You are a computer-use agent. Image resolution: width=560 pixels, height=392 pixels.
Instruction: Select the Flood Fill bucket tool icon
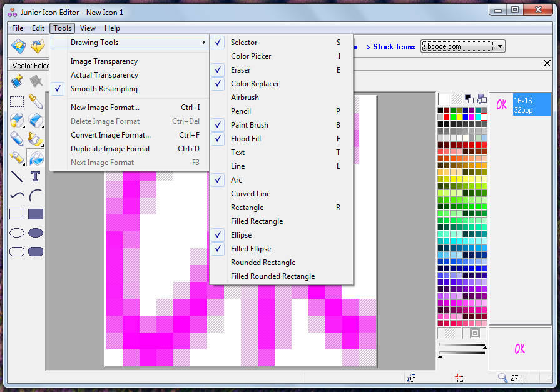tap(36, 158)
